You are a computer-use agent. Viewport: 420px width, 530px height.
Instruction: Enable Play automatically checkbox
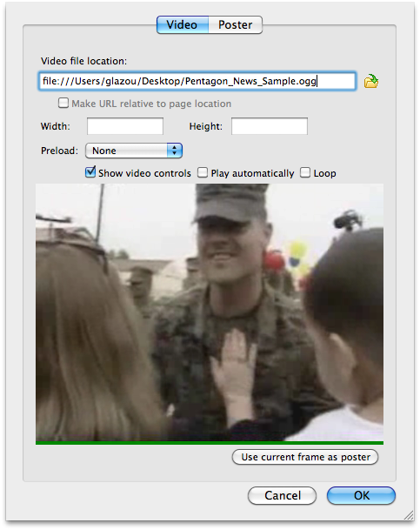click(x=203, y=172)
